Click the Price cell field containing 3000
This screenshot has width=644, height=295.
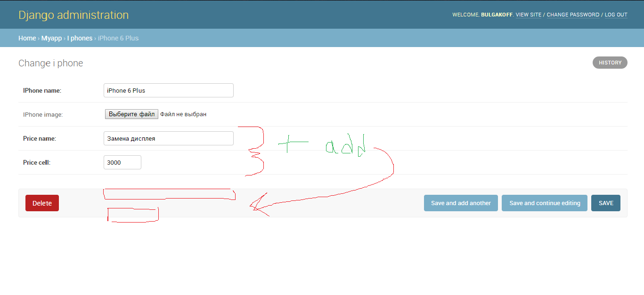click(x=122, y=162)
